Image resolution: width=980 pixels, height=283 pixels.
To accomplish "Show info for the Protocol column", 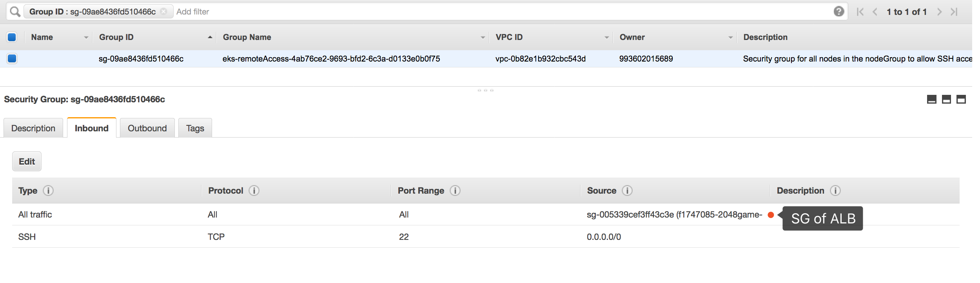I will (254, 191).
